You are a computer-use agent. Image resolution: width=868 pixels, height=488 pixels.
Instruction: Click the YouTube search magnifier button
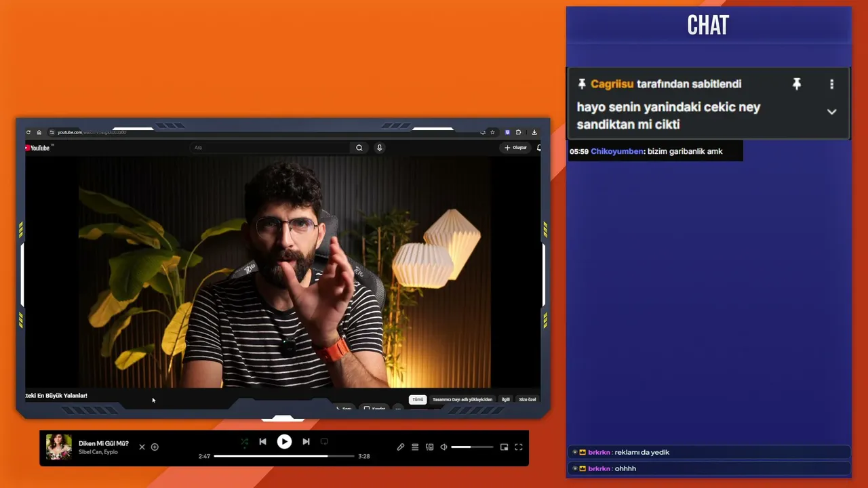point(359,148)
